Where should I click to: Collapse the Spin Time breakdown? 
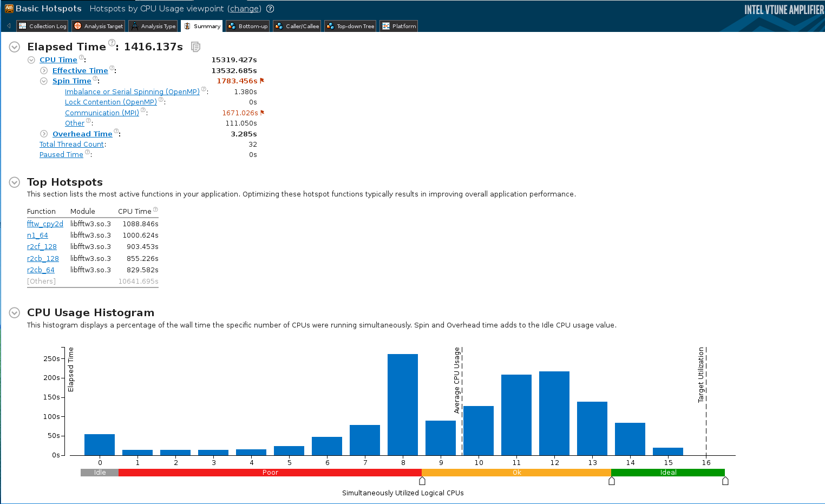point(44,81)
